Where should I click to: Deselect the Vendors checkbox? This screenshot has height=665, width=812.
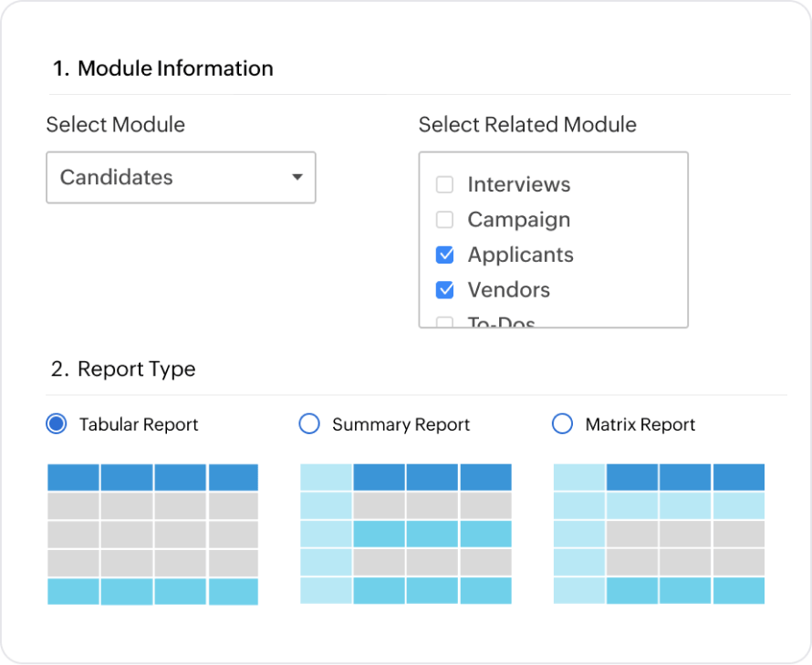444,290
